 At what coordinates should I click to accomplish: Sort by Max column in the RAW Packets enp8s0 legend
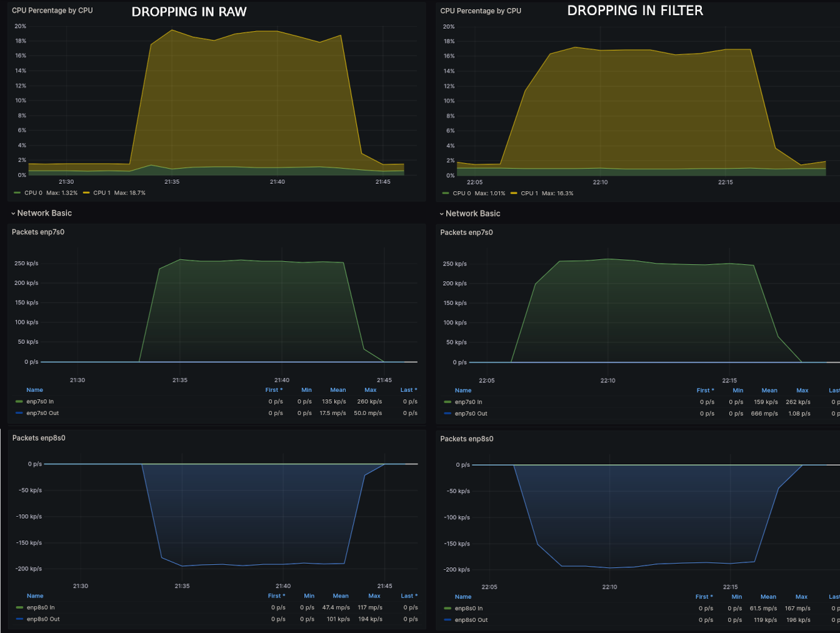tap(374, 596)
